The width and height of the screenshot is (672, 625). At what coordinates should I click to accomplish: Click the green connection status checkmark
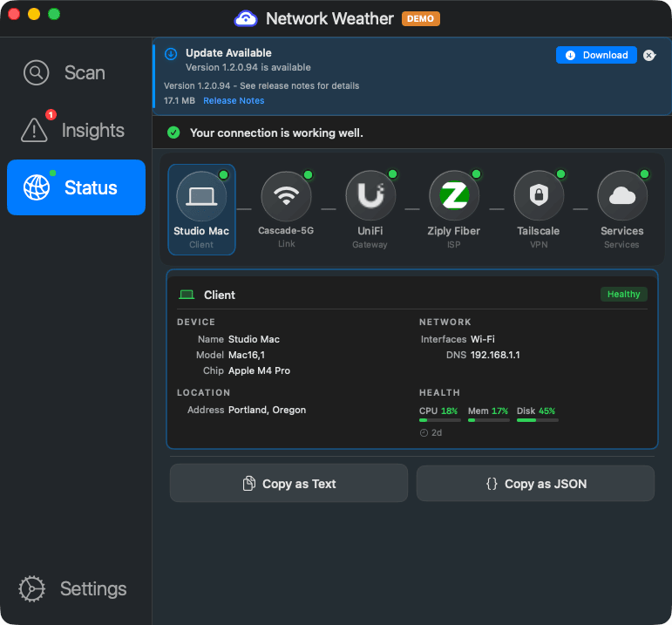click(173, 132)
